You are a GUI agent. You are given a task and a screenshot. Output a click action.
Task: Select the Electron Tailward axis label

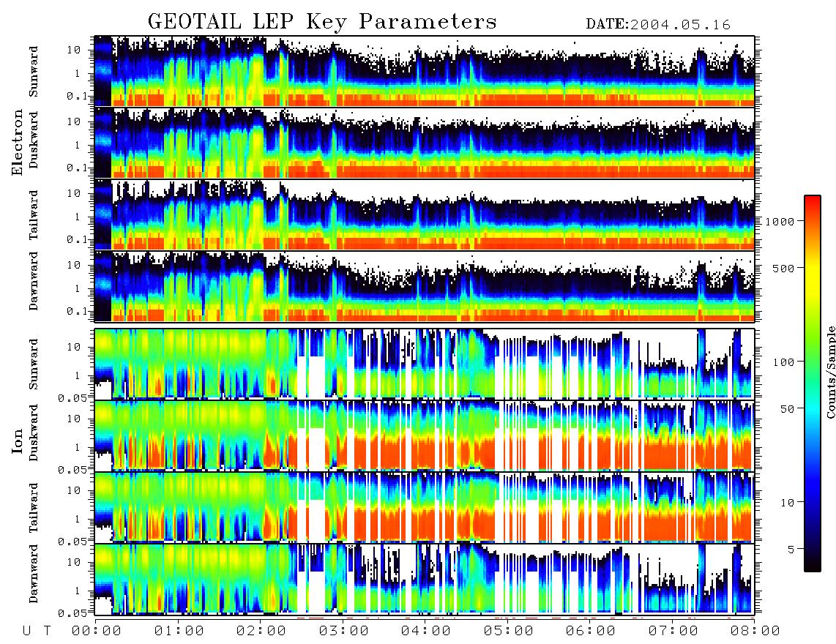pyautogui.click(x=34, y=215)
